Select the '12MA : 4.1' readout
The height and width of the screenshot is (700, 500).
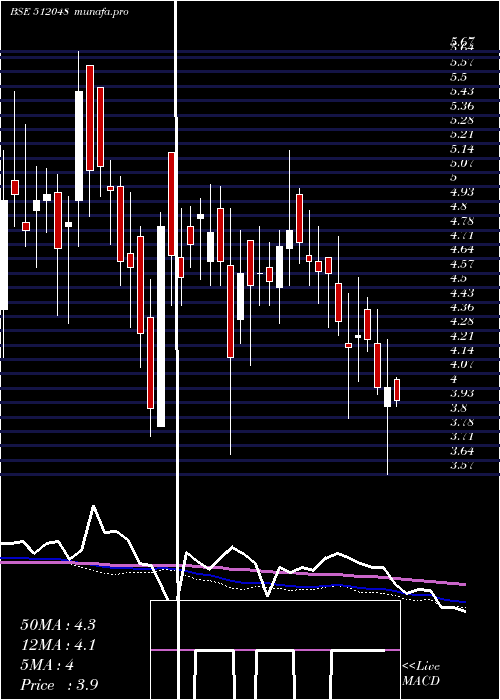tap(58, 645)
